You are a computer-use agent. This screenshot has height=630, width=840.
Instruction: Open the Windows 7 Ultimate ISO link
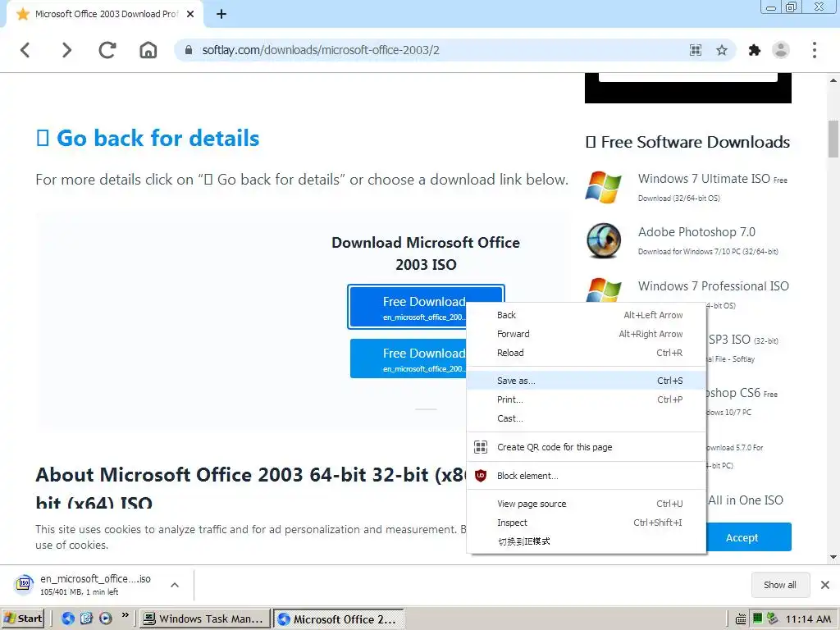(x=704, y=178)
